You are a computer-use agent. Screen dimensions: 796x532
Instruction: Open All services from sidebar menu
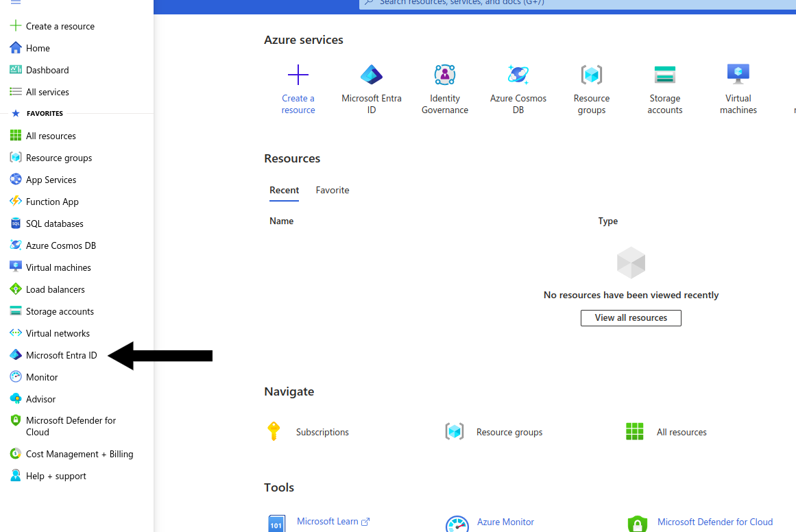(x=47, y=92)
